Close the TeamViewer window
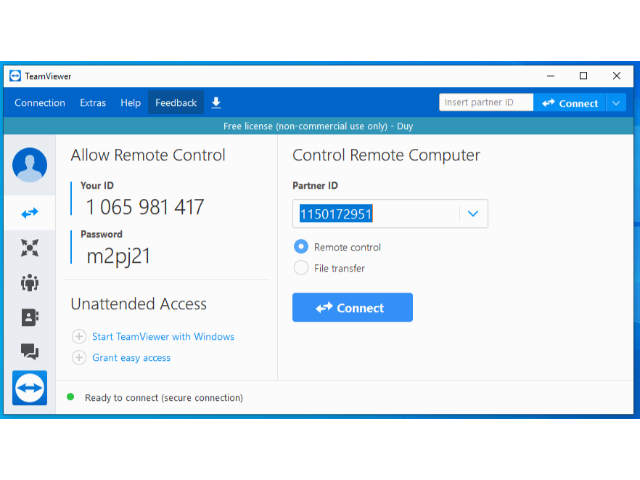640x480 pixels. pyautogui.click(x=616, y=76)
